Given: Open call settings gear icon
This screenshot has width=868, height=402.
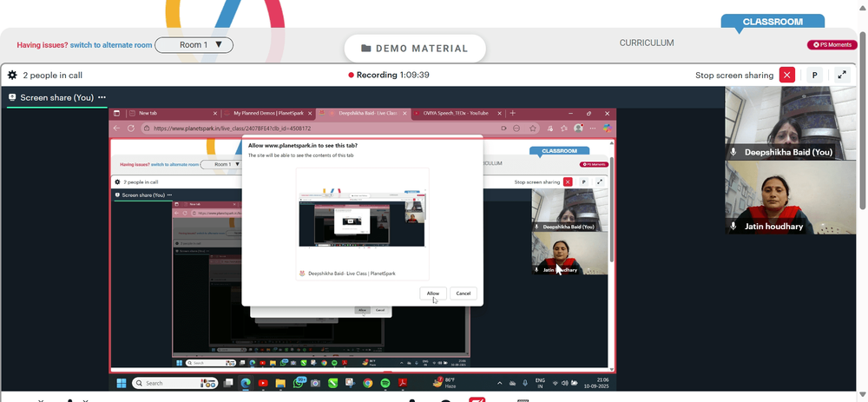Looking at the screenshot, I should (12, 75).
